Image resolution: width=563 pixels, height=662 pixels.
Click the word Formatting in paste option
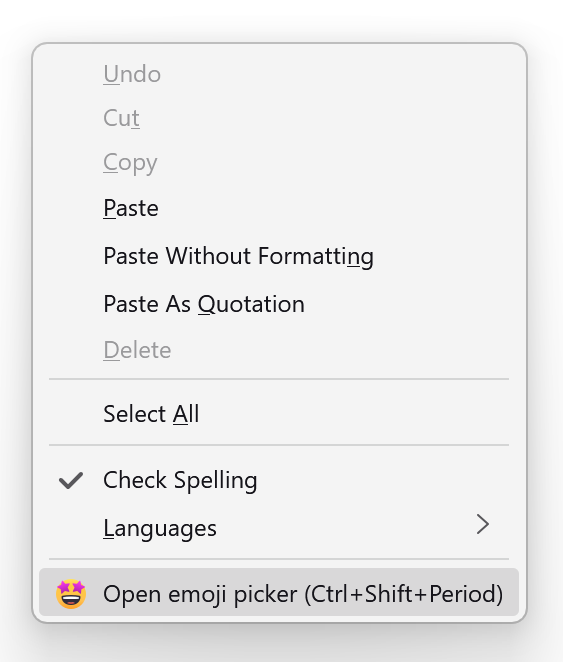coord(316,256)
